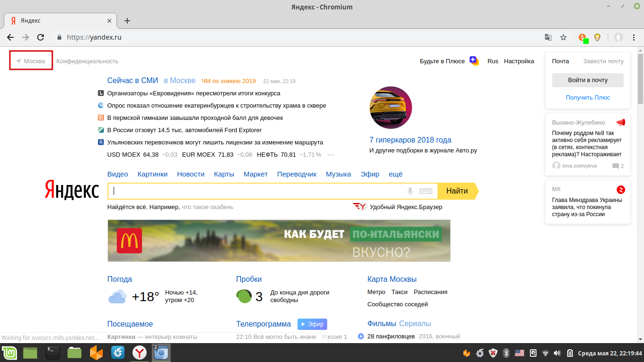Click the Войти в почту button

click(587, 80)
